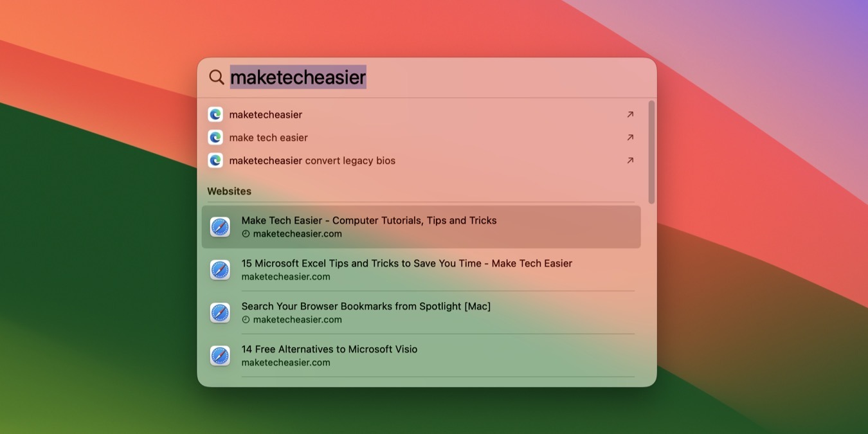
Task: Click the selected search text 'maketecheasier'
Action: 298,77
